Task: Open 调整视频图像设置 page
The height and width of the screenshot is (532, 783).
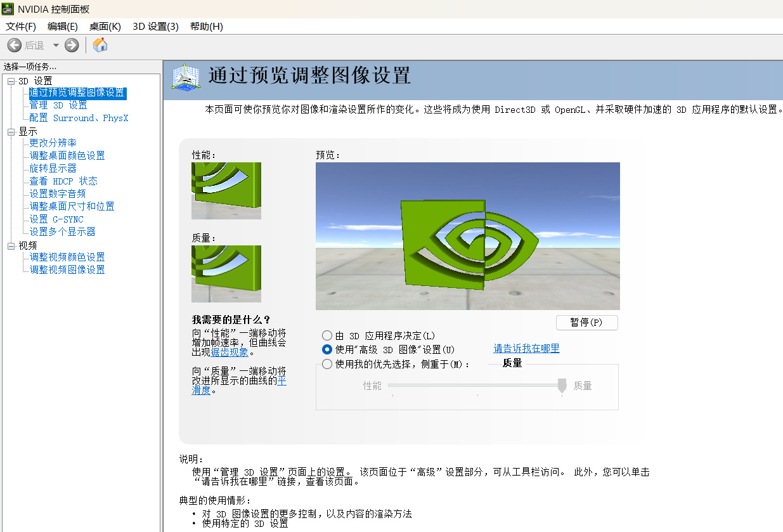Action: [67, 270]
